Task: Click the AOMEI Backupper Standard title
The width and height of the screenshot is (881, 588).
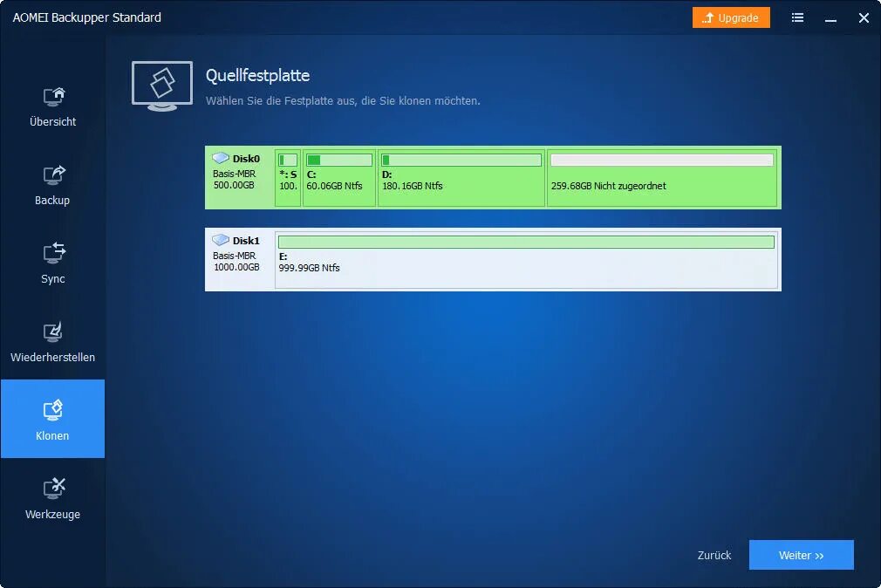Action: point(87,17)
